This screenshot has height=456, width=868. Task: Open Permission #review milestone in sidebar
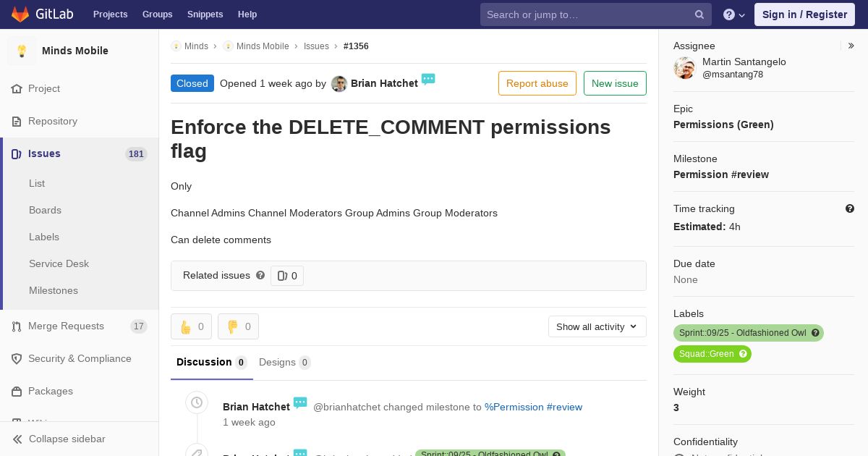pos(721,174)
